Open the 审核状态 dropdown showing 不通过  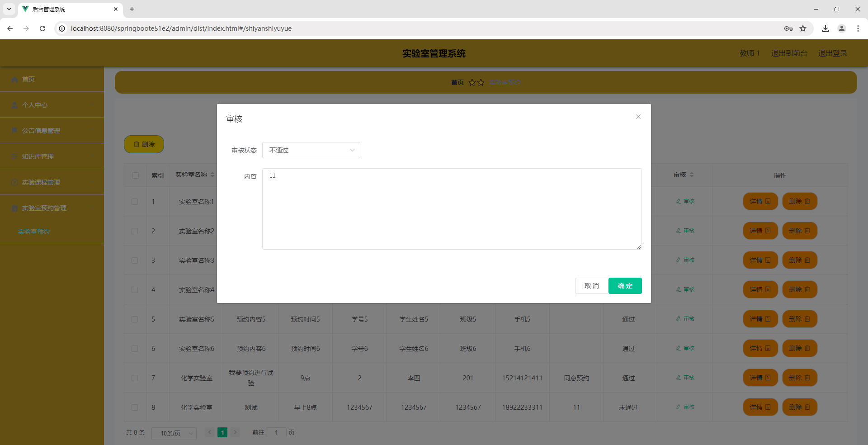[311, 150]
